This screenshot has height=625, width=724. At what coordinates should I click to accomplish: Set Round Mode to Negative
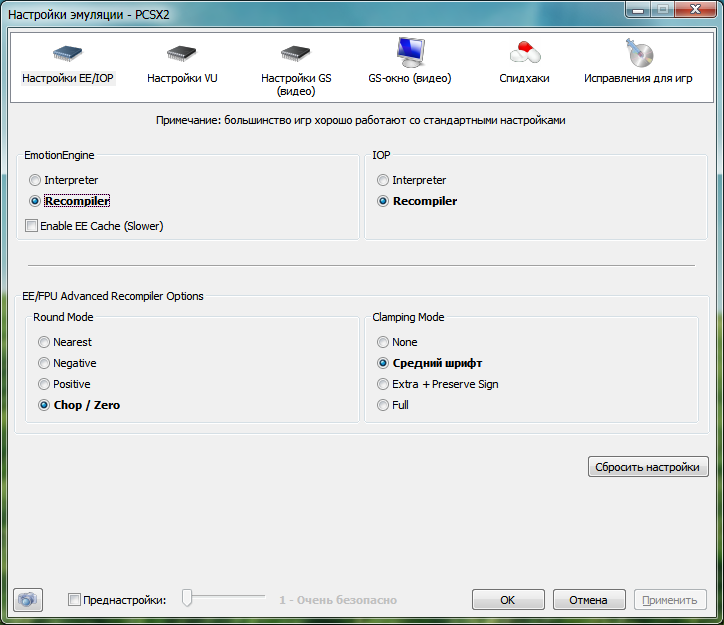tap(44, 363)
